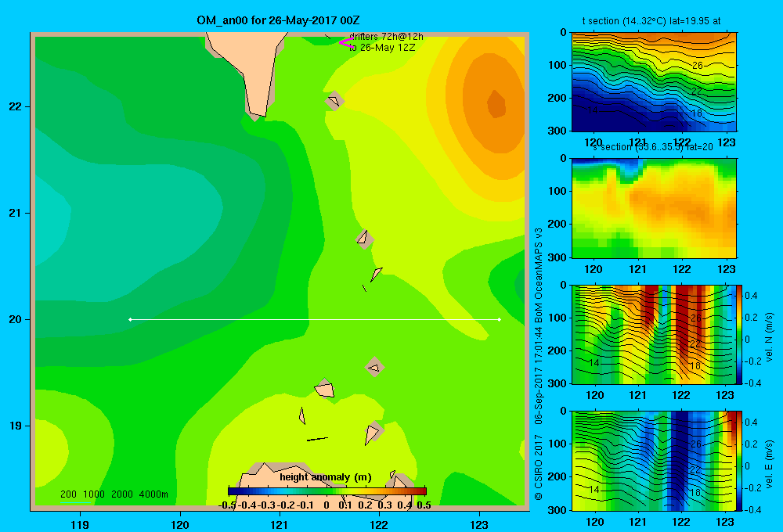Click the 'height anomaly (m)' legend title

(x=326, y=477)
